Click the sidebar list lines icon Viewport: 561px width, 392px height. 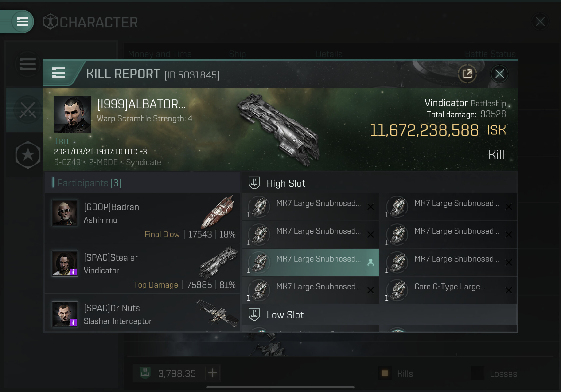(x=28, y=64)
